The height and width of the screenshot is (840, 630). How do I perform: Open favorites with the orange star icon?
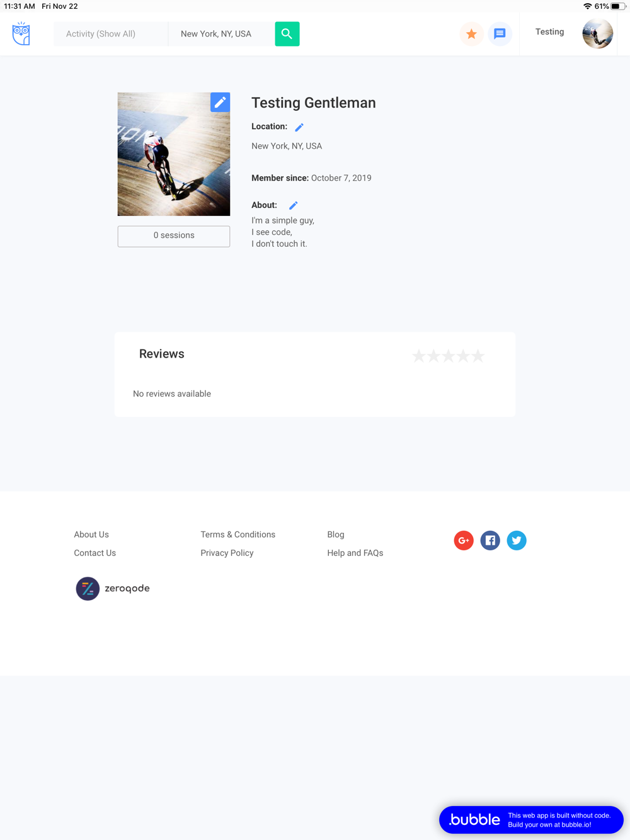coord(471,34)
